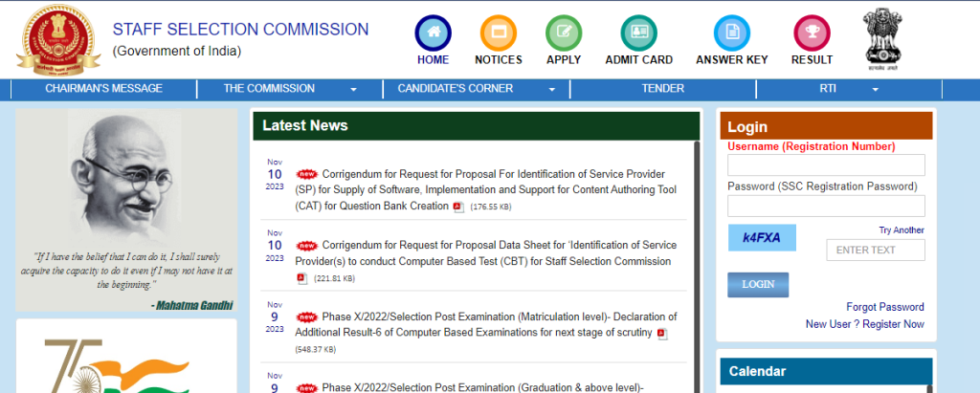Click the Forgot Password link
Image resolution: width=980 pixels, height=393 pixels.
pos(885,307)
